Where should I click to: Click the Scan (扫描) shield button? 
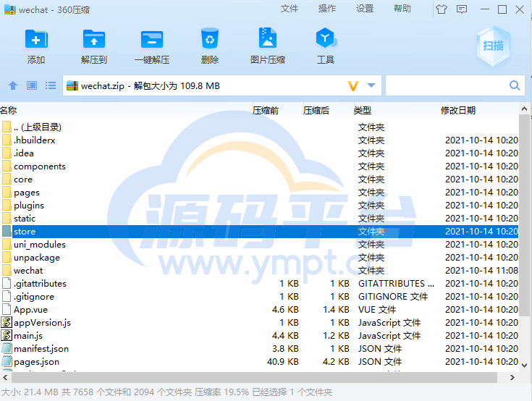[494, 46]
